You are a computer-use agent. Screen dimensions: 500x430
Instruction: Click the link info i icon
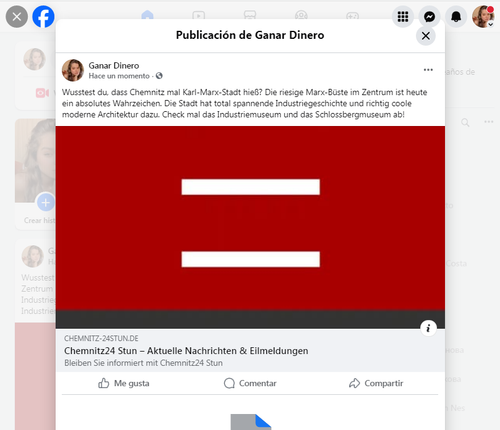coord(428,328)
